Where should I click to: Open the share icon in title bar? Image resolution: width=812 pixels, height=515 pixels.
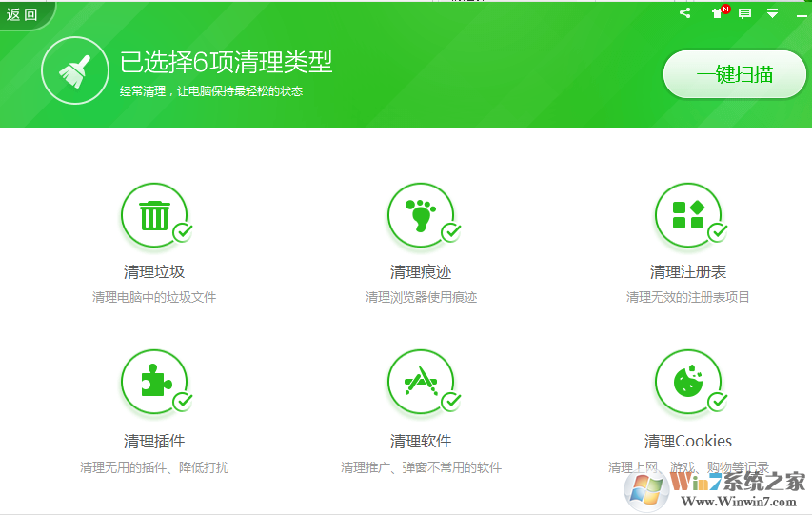(685, 13)
